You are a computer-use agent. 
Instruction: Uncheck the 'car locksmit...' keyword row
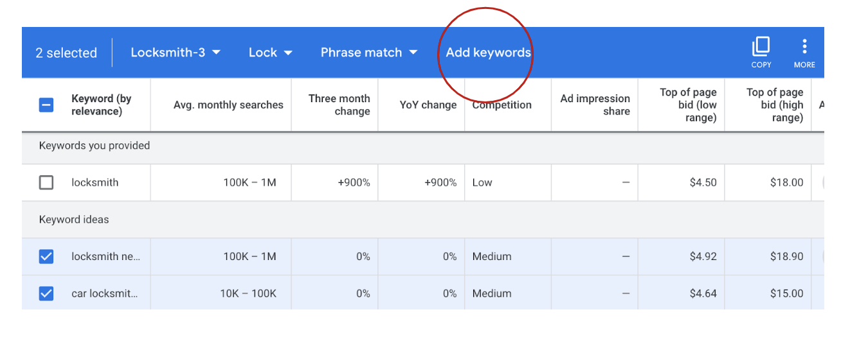click(46, 293)
